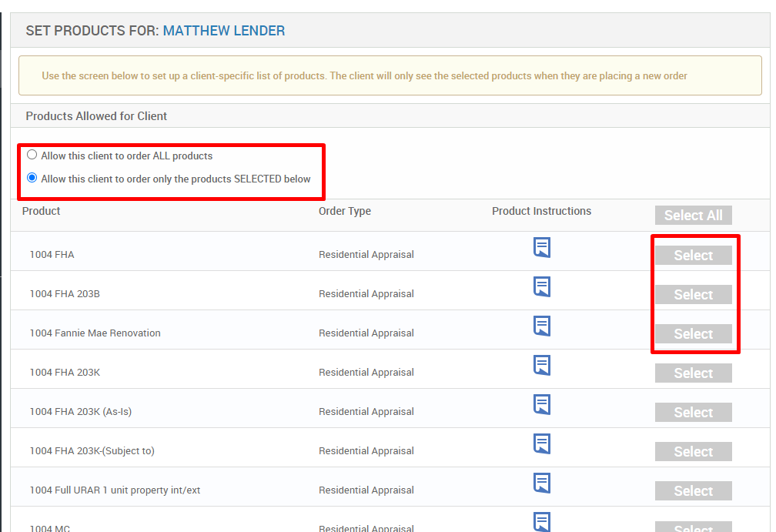Screen dimensions: 776x532
Task: Select the 1004 FHA 203K product
Action: pos(693,373)
